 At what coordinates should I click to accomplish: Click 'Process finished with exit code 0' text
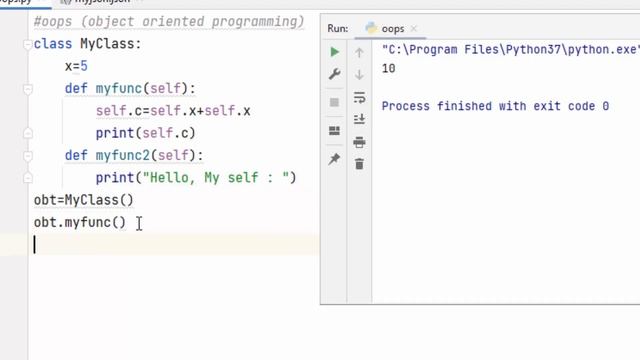pos(495,106)
